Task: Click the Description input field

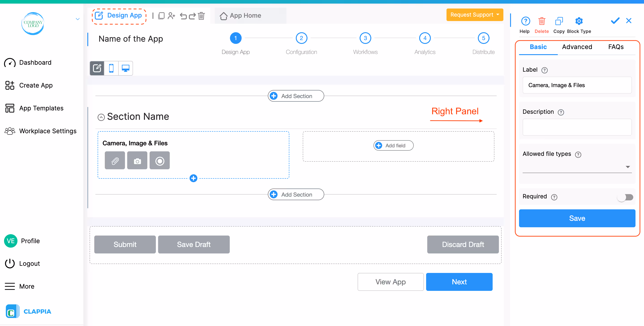Action: [x=577, y=127]
